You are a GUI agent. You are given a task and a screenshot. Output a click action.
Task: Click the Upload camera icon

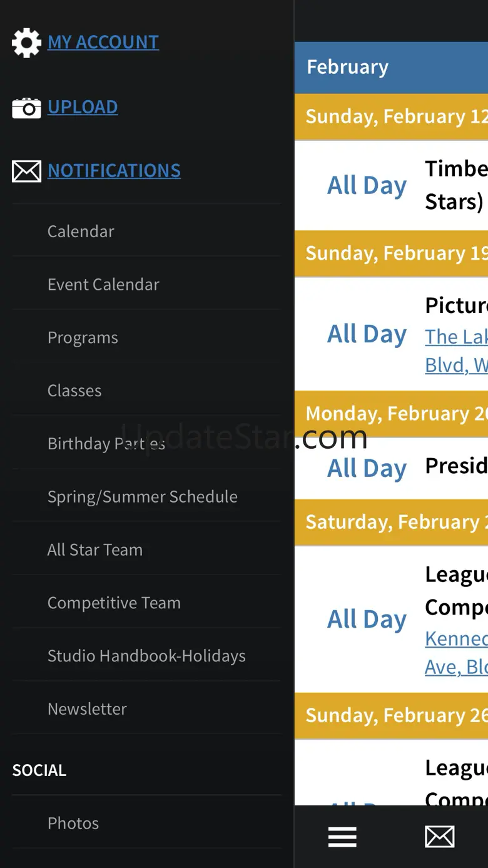pyautogui.click(x=26, y=108)
